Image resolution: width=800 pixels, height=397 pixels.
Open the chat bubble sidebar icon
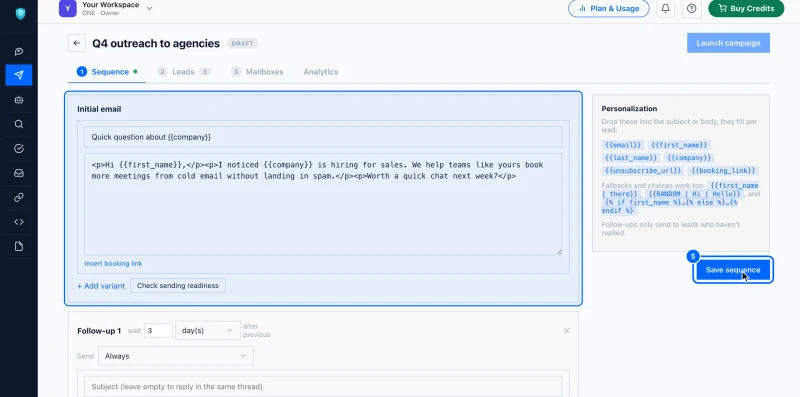tap(19, 51)
